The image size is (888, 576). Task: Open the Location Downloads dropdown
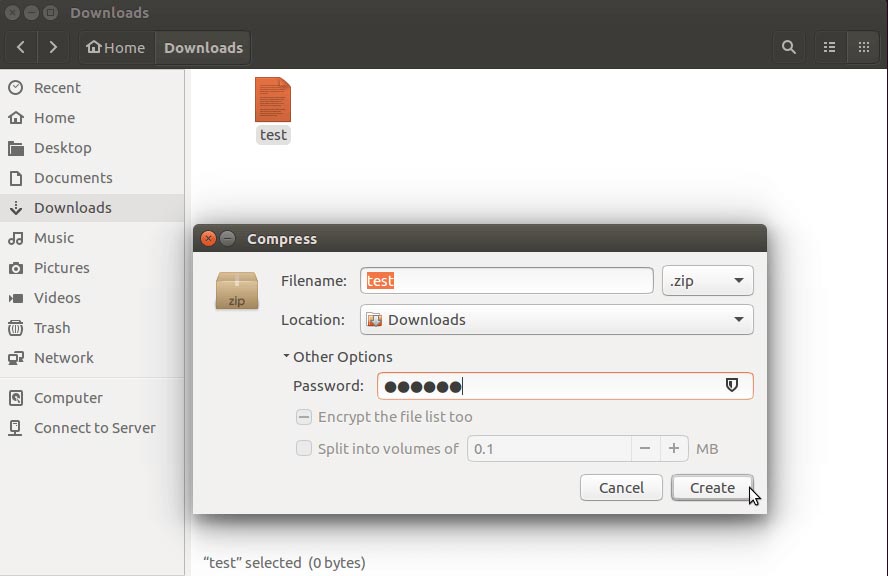pos(557,319)
